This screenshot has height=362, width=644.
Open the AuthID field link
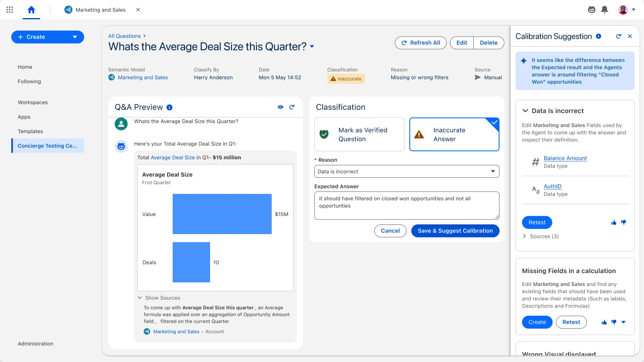coord(553,187)
